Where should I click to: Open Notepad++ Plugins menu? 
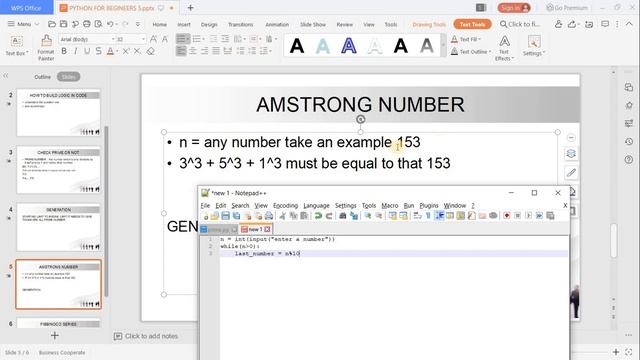click(x=429, y=206)
